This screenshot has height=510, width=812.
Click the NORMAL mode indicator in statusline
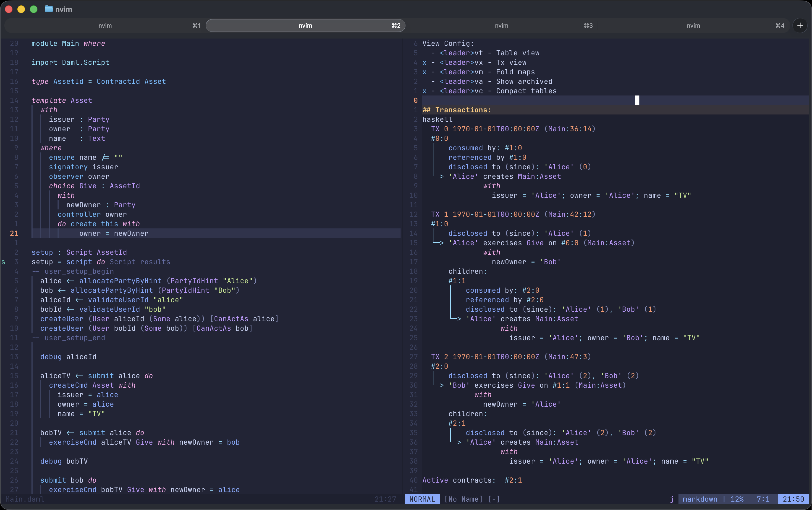point(422,499)
